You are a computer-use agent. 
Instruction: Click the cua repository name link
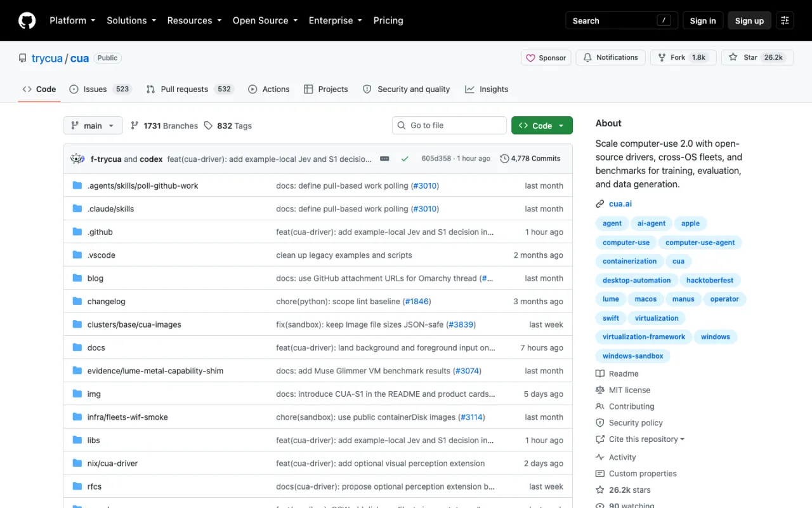[79, 58]
